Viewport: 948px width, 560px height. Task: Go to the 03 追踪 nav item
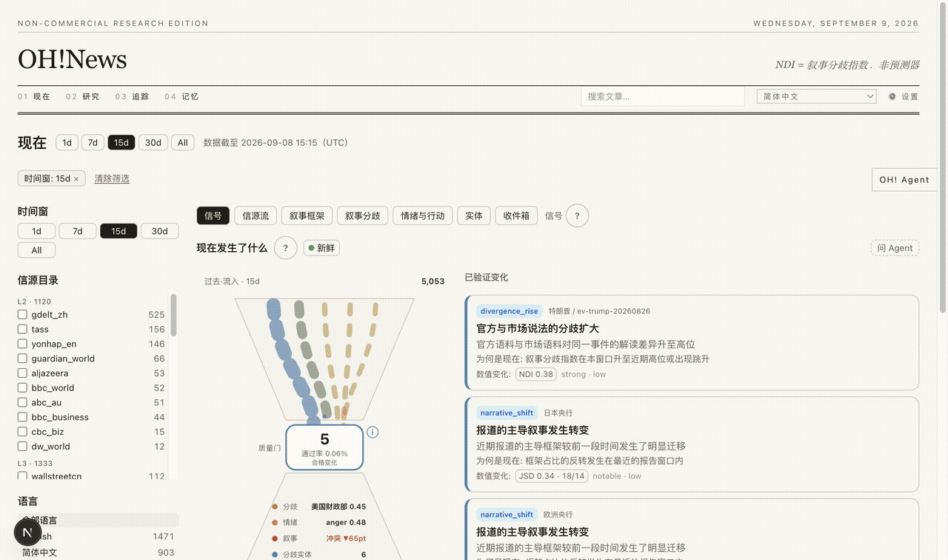132,96
